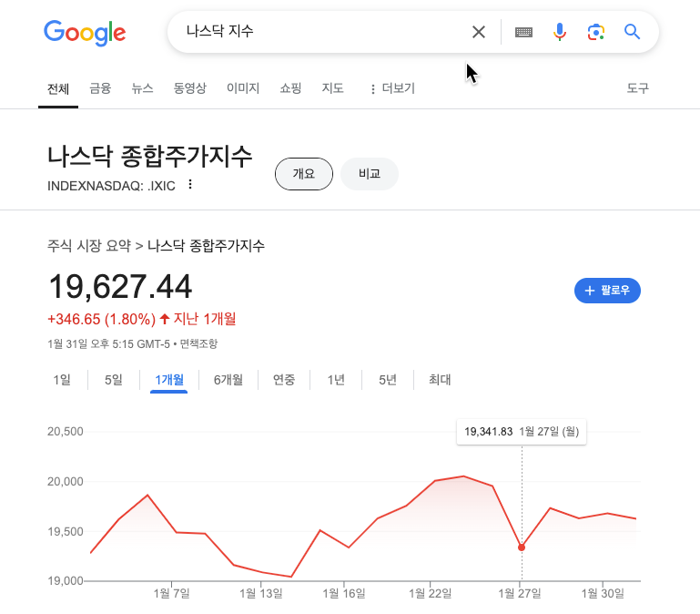Viewport: 700px width, 614px height.
Task: Select the 1일 chart range
Action: pos(62,380)
